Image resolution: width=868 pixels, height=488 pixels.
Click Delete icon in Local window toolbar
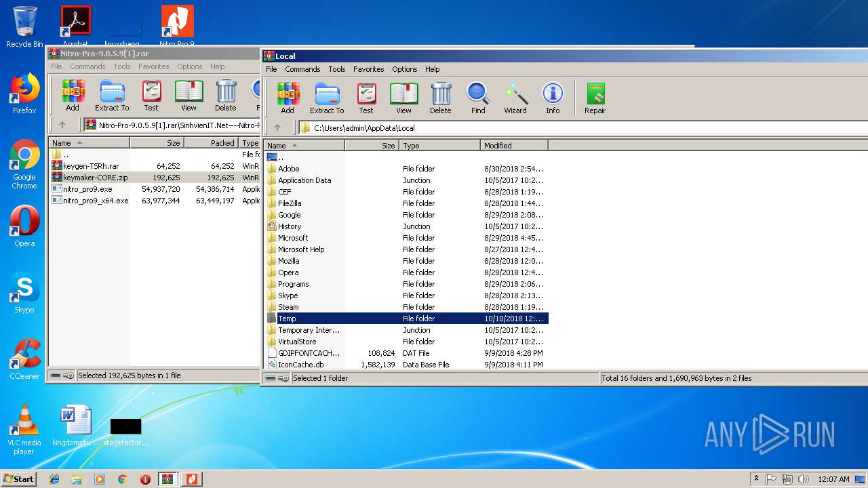[440, 98]
